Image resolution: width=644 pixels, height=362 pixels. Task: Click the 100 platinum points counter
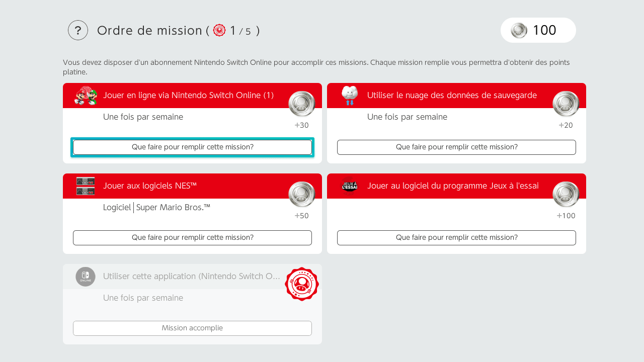tap(544, 30)
